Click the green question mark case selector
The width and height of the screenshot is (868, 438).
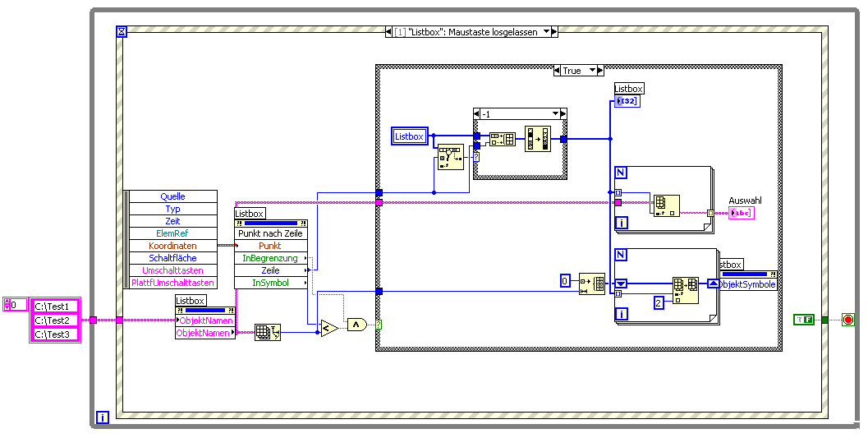click(x=379, y=325)
